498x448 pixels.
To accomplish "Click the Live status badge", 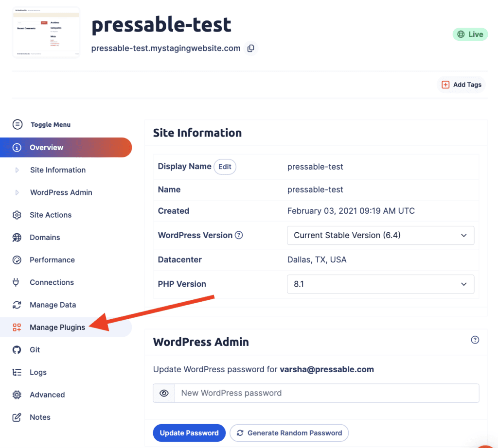I will 470,34.
